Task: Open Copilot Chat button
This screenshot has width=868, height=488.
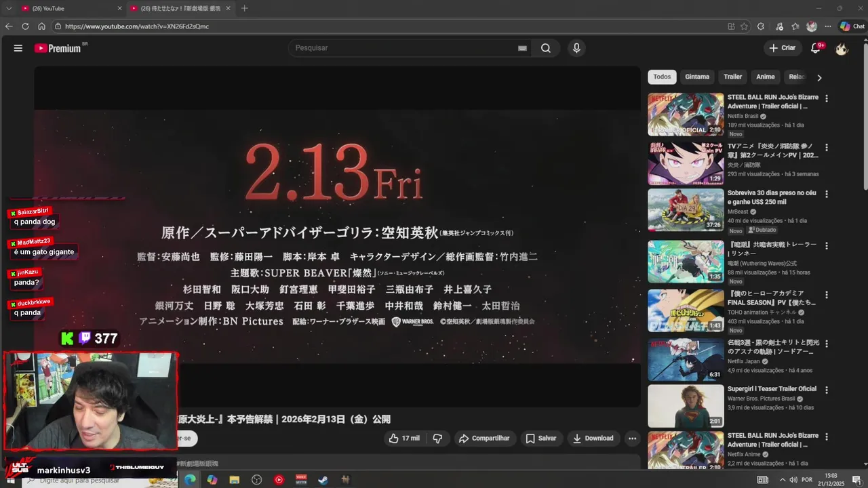Action: (x=852, y=26)
